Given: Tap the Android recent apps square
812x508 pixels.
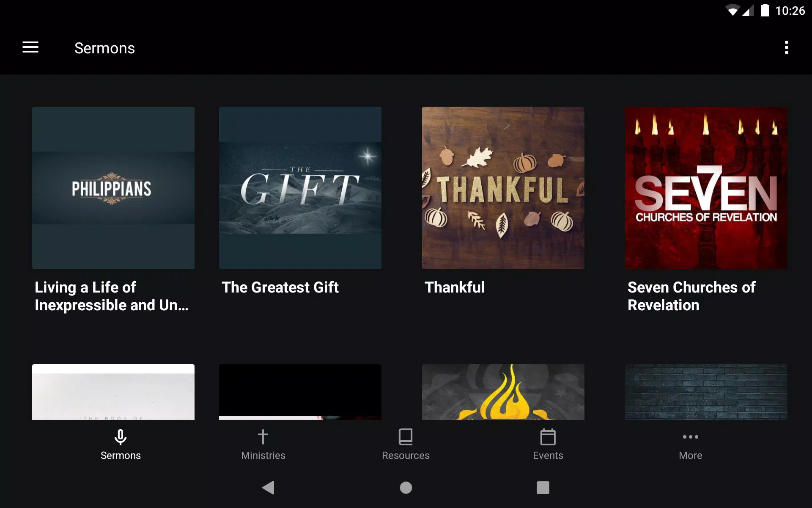Looking at the screenshot, I should pyautogui.click(x=543, y=488).
